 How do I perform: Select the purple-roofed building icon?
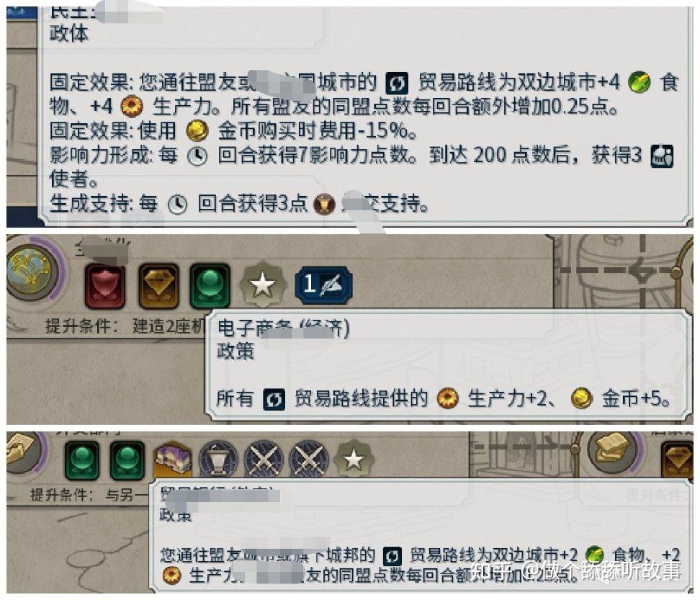click(x=172, y=460)
